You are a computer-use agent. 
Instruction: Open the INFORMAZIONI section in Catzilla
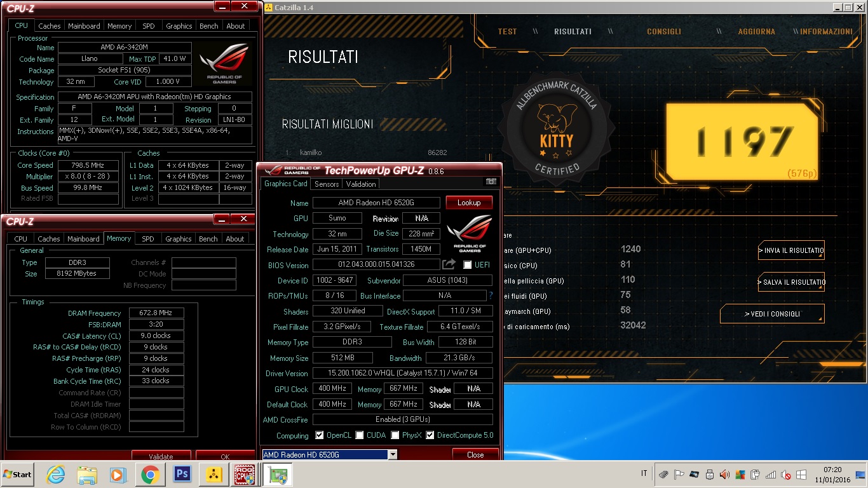click(826, 32)
